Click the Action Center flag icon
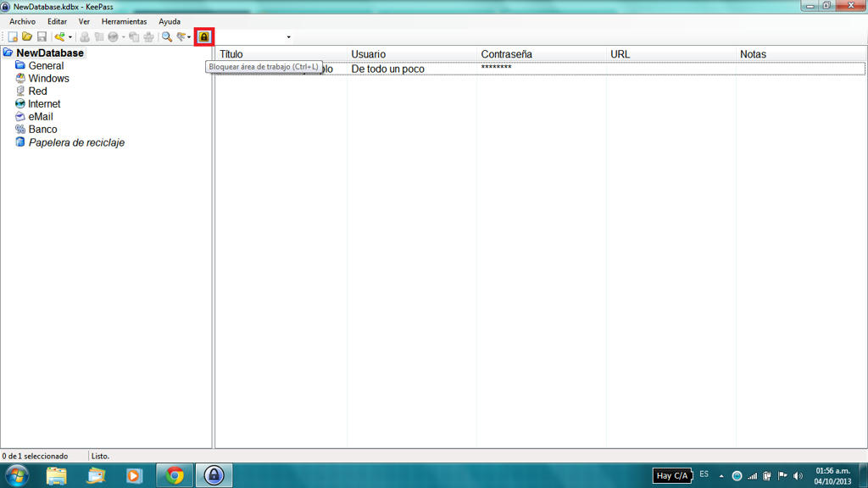The width and height of the screenshot is (868, 488). coord(782,476)
